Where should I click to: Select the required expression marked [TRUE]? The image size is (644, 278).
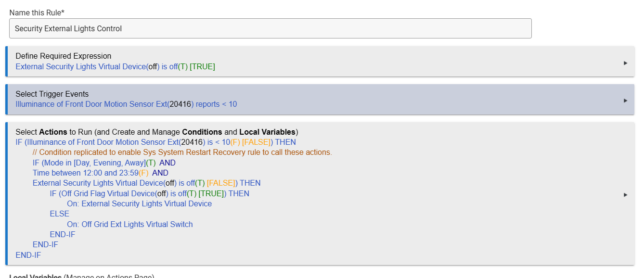coord(115,67)
